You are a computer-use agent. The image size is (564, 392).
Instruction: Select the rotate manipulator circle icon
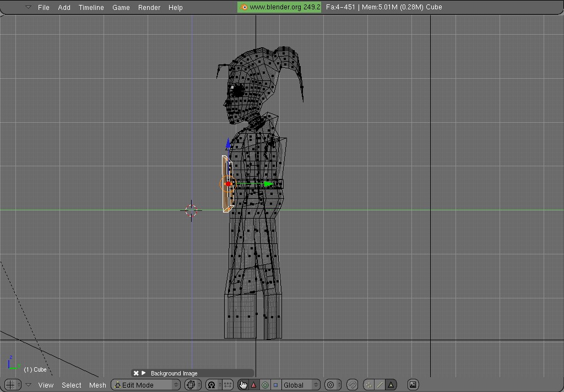point(265,385)
